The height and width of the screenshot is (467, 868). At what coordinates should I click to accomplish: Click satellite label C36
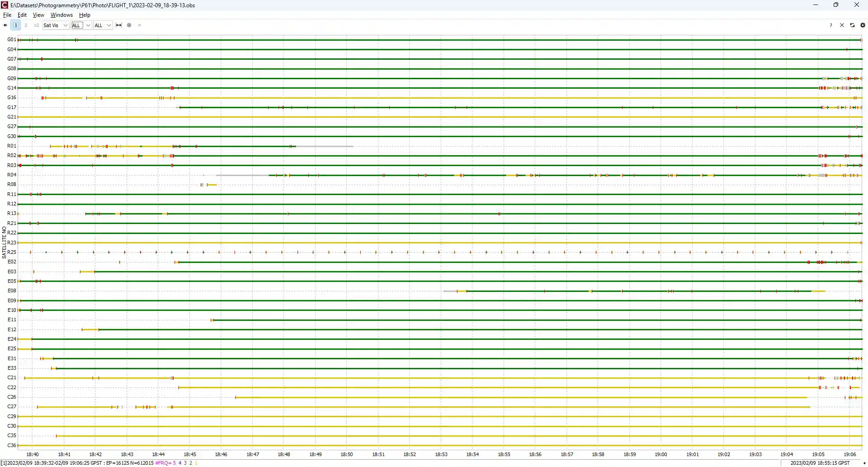[12, 446]
